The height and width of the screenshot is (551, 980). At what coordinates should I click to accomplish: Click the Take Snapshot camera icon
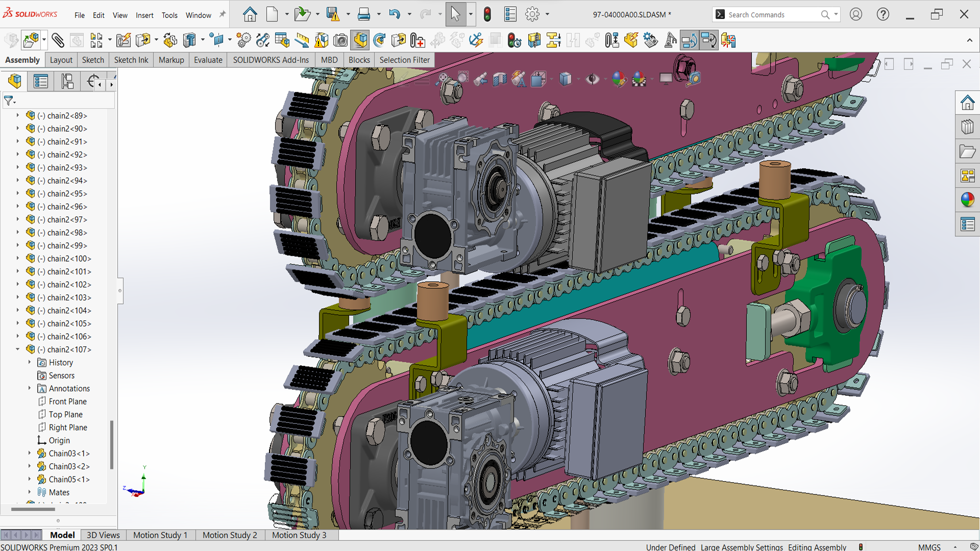(x=340, y=40)
